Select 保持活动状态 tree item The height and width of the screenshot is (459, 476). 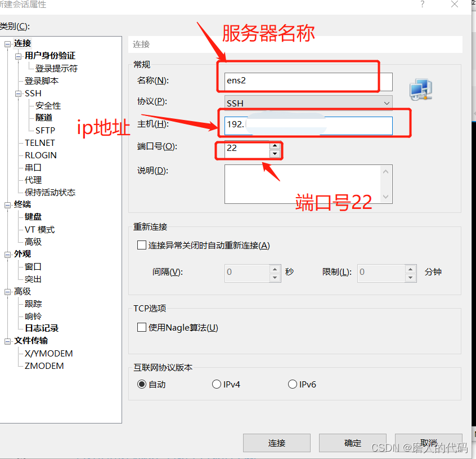pos(50,192)
